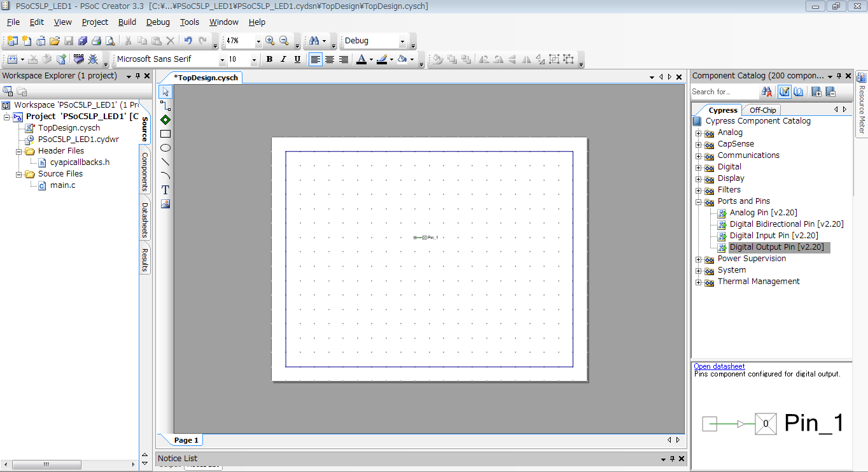Open the Build menu
The height and width of the screenshot is (472, 868).
(x=127, y=22)
